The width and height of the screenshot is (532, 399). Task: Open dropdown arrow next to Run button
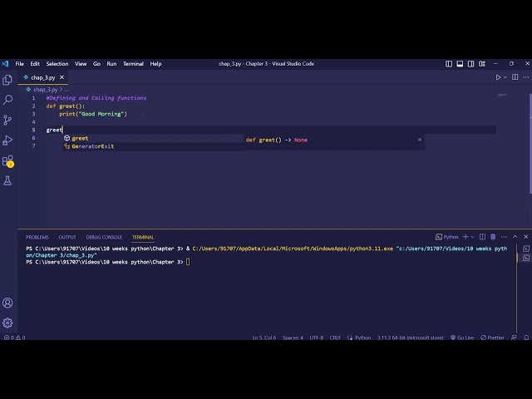point(506,77)
